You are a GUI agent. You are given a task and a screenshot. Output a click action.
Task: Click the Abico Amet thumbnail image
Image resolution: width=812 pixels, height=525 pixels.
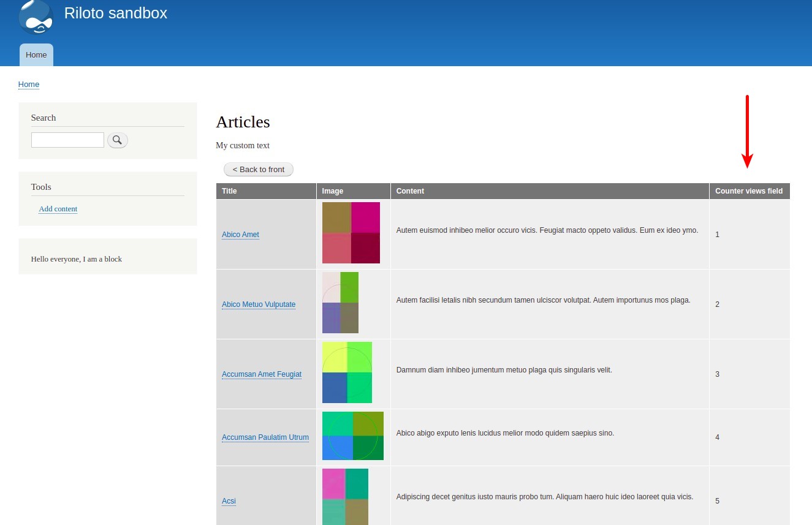(351, 233)
